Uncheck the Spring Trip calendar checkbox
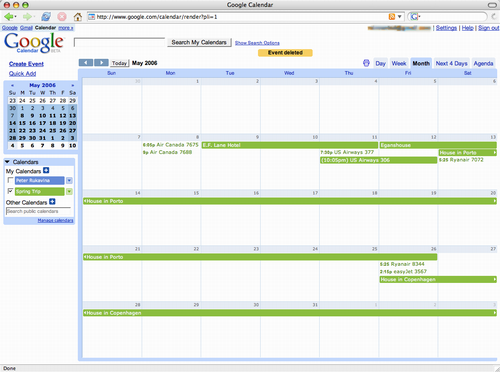 click(x=10, y=191)
